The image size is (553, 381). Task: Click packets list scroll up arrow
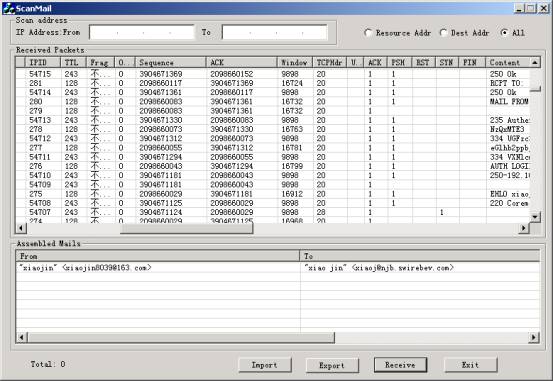click(x=535, y=62)
